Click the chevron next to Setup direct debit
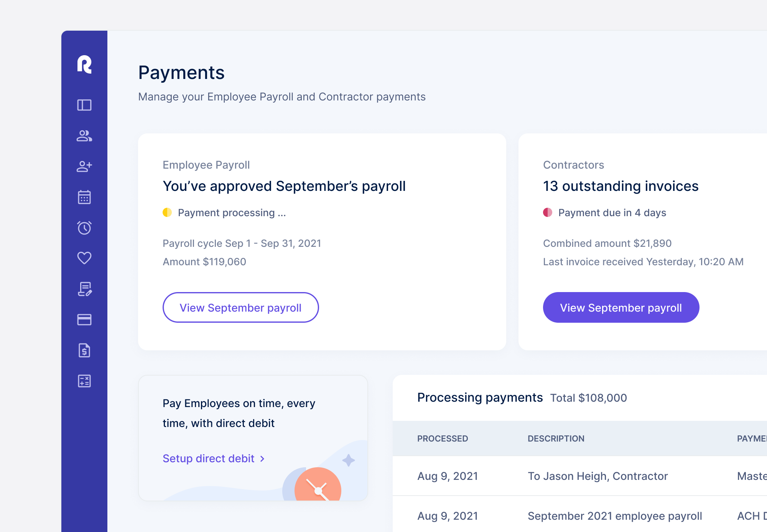Image resolution: width=767 pixels, height=532 pixels. (x=262, y=459)
